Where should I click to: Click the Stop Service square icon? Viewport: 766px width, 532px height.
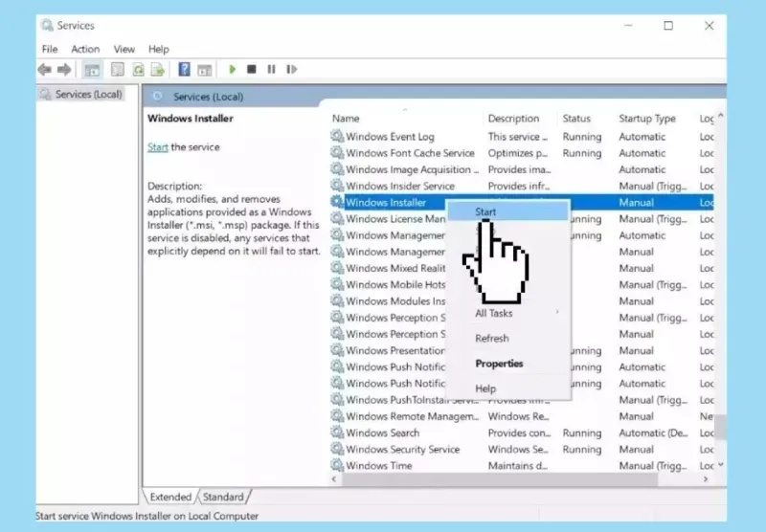[x=252, y=69]
